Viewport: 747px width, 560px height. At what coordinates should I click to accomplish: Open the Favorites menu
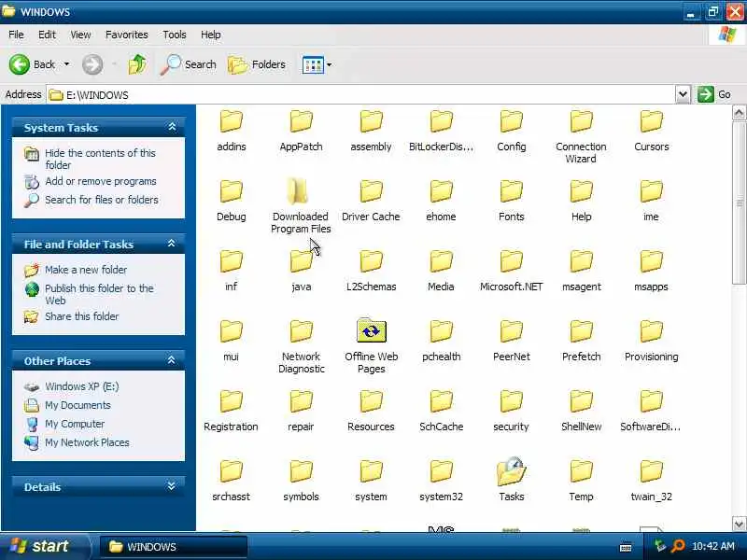(x=127, y=35)
